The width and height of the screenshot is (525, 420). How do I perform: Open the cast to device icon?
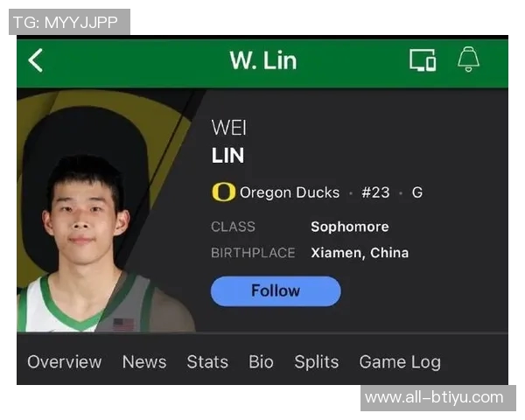point(423,60)
